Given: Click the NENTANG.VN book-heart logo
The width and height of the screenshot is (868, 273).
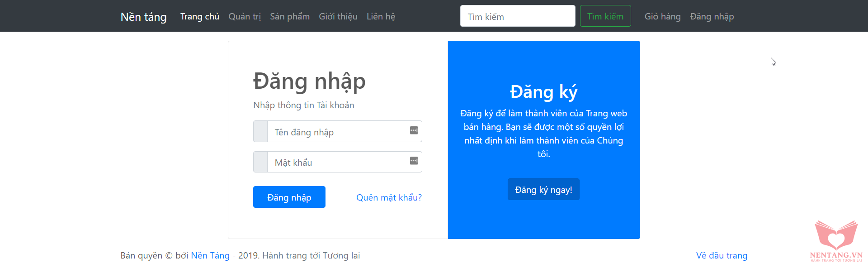Looking at the screenshot, I should pyautogui.click(x=836, y=240).
